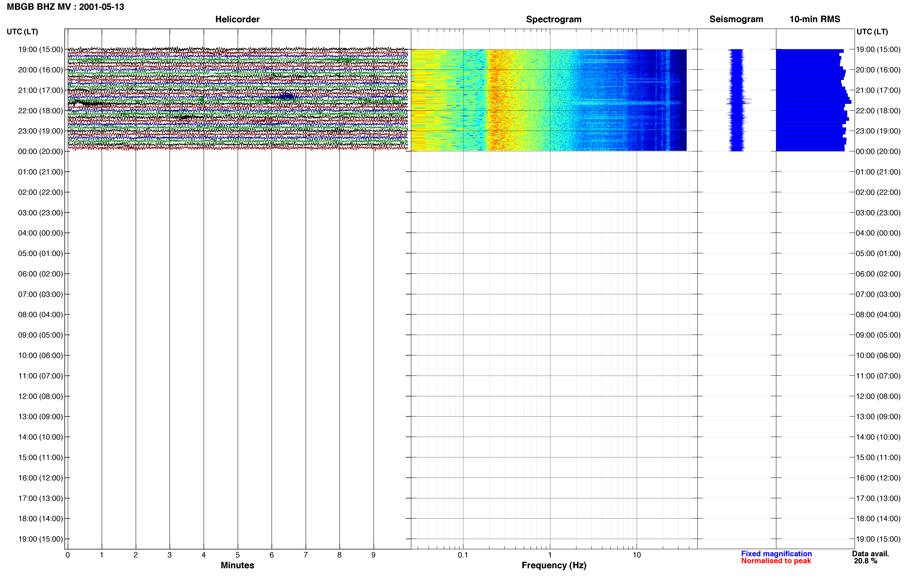Viewport: 924px width, 578px height.
Task: Click right axis label '15:00 (11:00)'
Action: [878, 457]
